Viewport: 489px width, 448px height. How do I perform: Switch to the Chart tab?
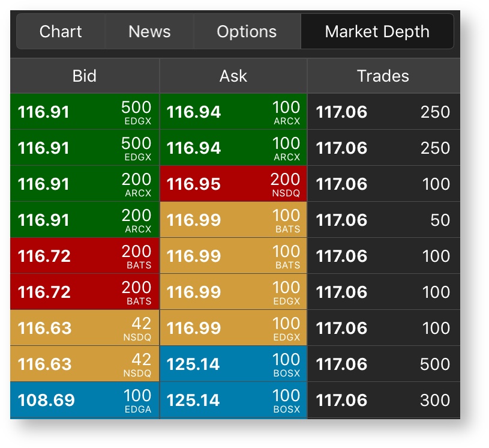point(61,32)
